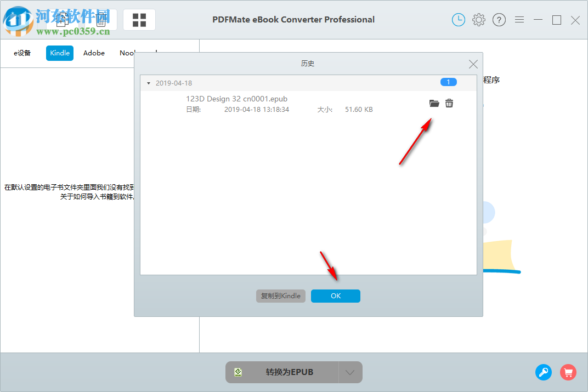Open the history clock icon
This screenshot has height=392, width=588.
[x=458, y=20]
